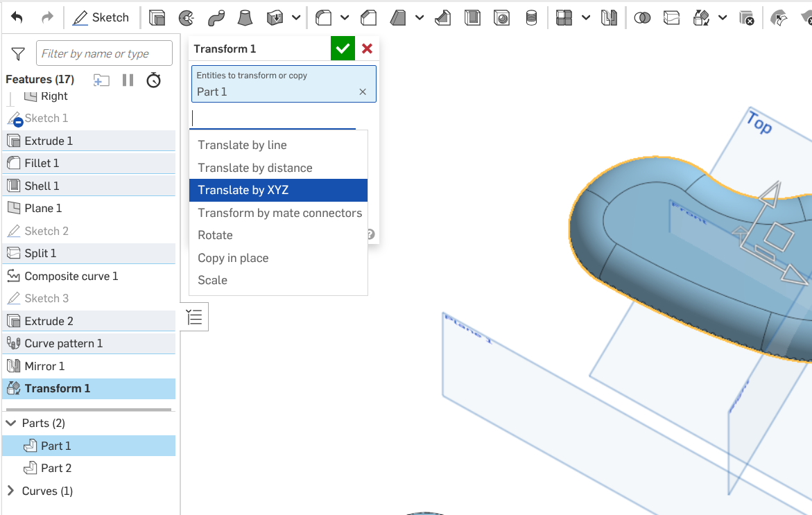Select Curve pattern 1 in the feature list
The height and width of the screenshot is (515, 812).
[89, 343]
